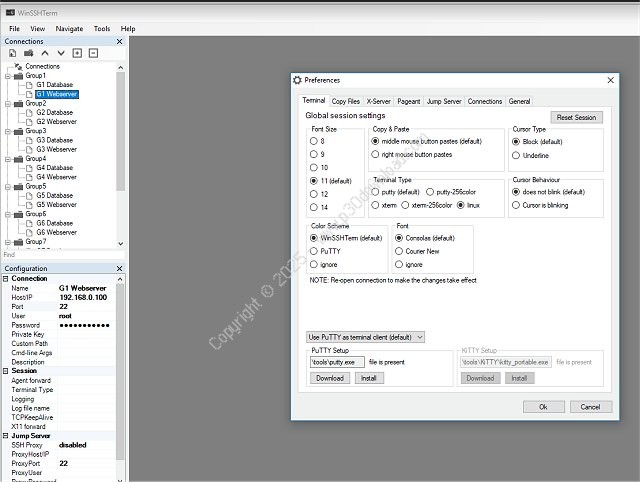Select font size 8
The height and width of the screenshot is (482, 640).
point(313,141)
